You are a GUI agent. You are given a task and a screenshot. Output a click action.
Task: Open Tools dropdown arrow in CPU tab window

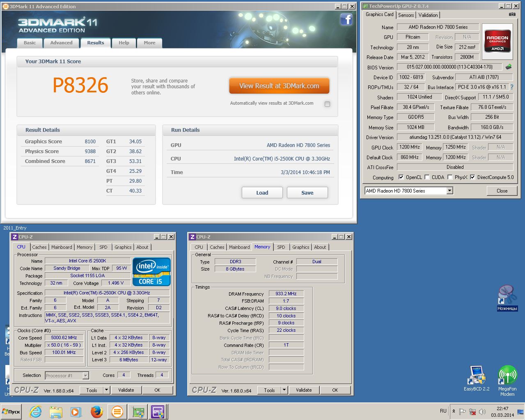coord(106,390)
